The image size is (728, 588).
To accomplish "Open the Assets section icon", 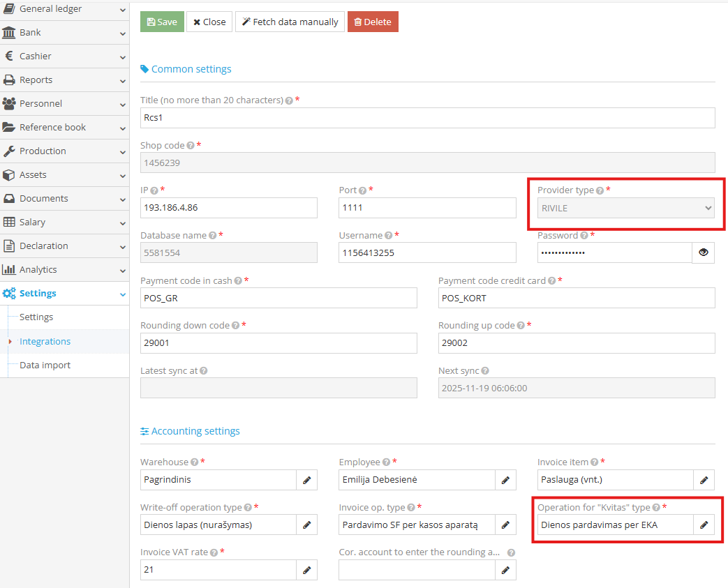I will click(10, 174).
